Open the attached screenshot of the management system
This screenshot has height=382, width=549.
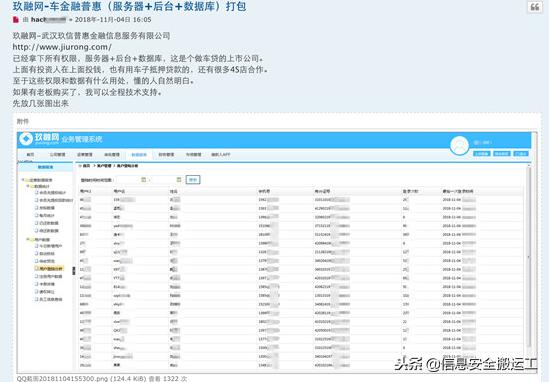[277, 251]
